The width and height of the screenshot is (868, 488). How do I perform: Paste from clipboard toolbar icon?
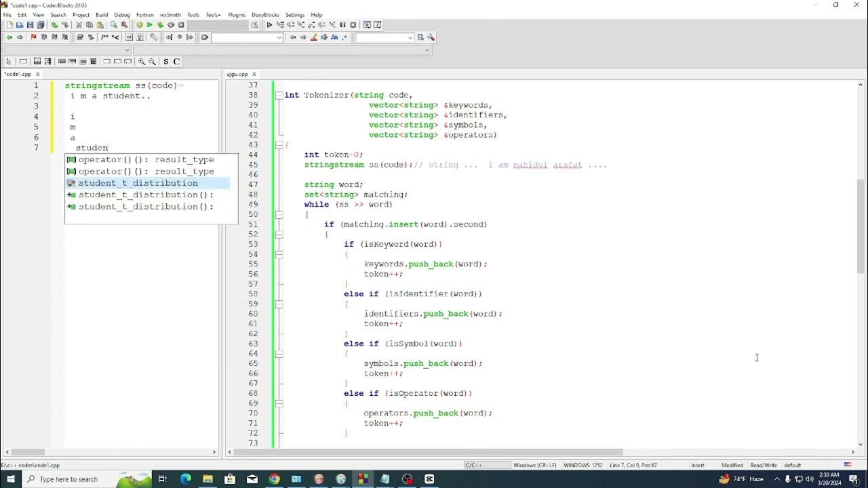tap(100, 25)
